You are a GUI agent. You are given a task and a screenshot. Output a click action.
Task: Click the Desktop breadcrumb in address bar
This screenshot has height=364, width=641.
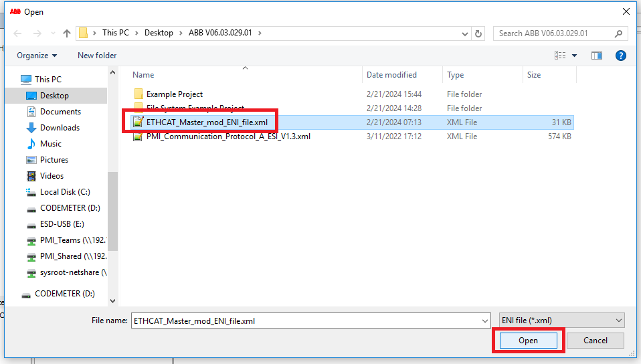[x=159, y=33]
